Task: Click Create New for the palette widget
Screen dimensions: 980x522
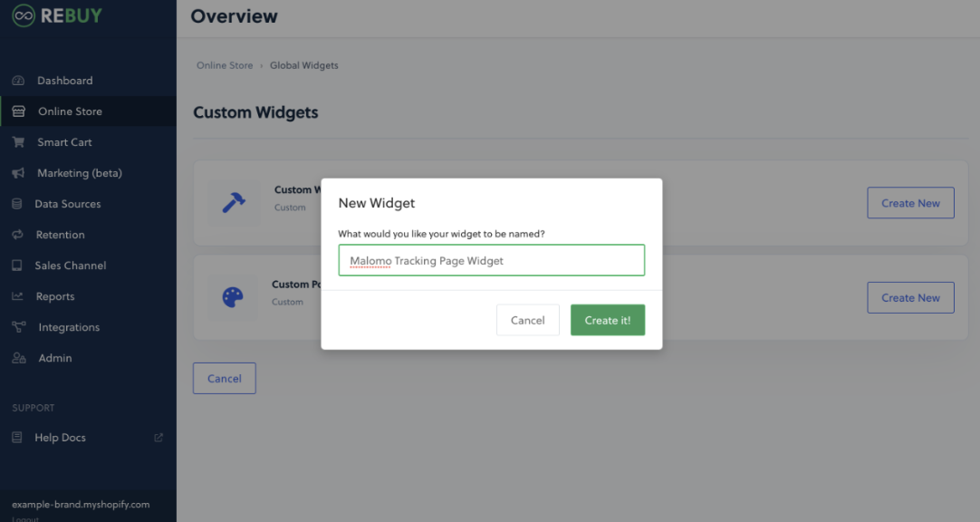Action: point(910,297)
